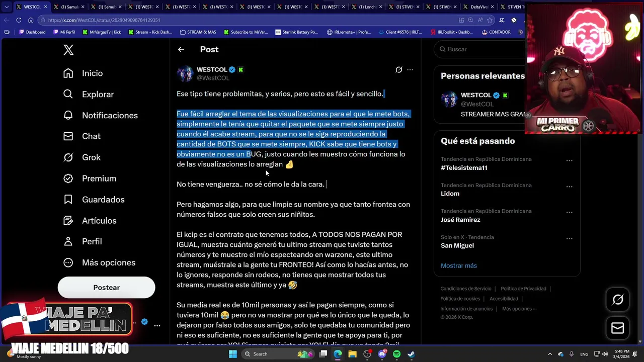Click the Postear button

106,288
